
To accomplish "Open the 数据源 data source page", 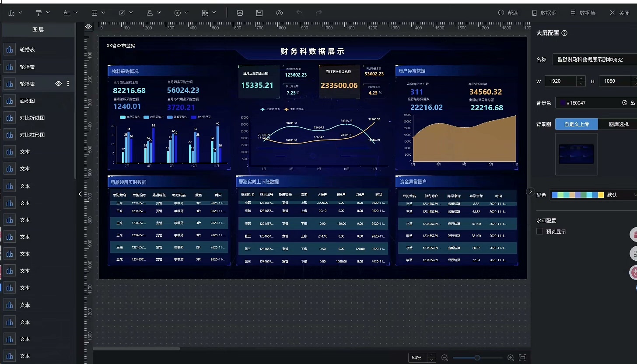I will [544, 13].
